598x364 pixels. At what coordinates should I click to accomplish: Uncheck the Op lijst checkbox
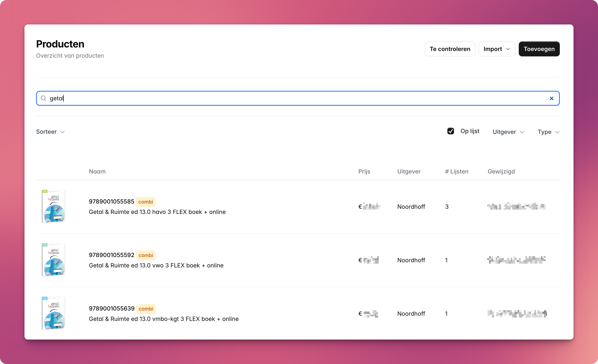(450, 131)
